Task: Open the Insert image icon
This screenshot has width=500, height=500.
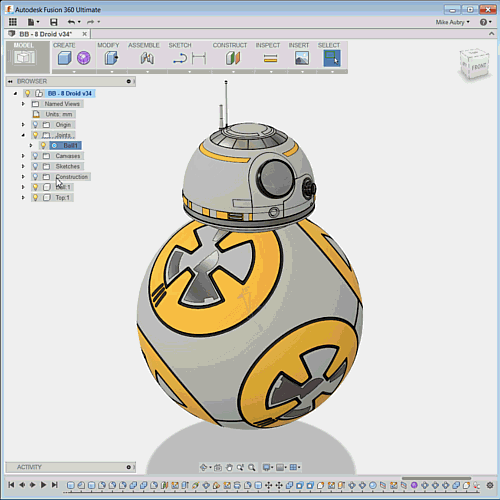Action: [x=302, y=58]
